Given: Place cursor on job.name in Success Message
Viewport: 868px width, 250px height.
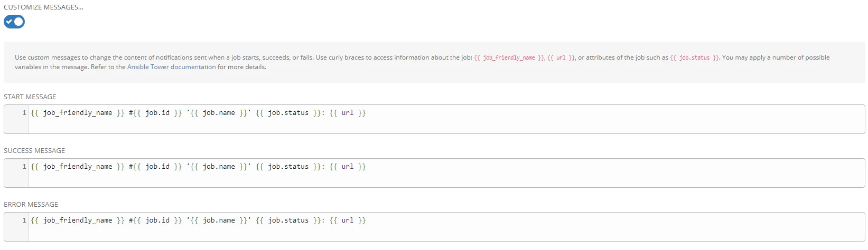Looking at the screenshot, I should pos(219,167).
